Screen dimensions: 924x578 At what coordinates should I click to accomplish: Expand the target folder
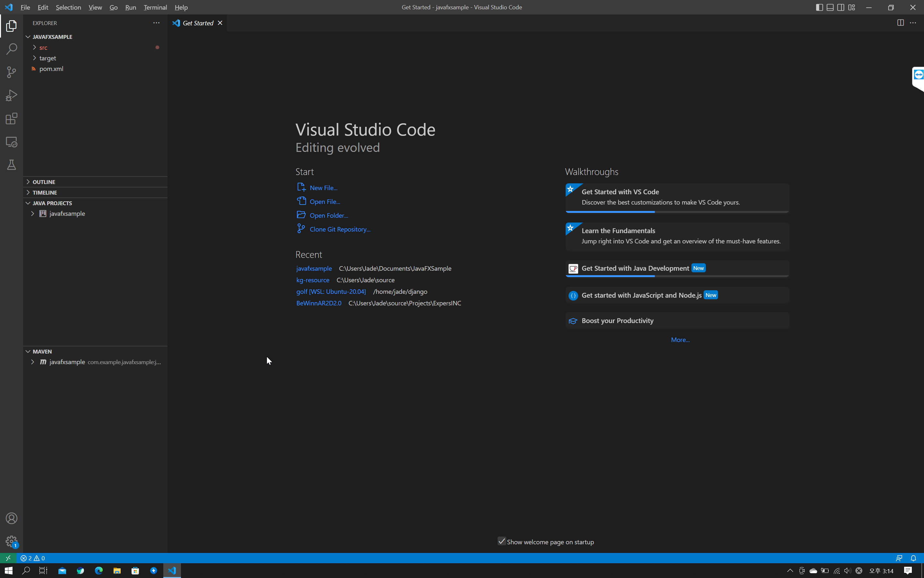[34, 58]
